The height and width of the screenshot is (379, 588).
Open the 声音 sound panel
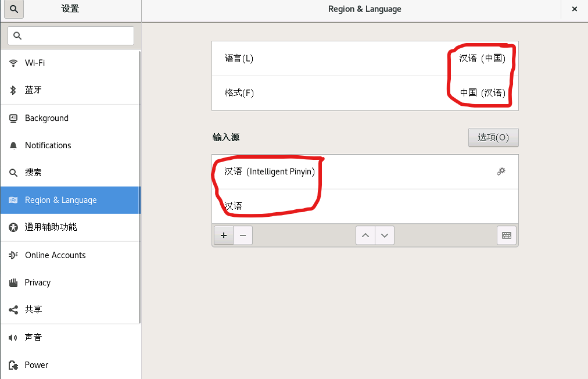(x=70, y=338)
